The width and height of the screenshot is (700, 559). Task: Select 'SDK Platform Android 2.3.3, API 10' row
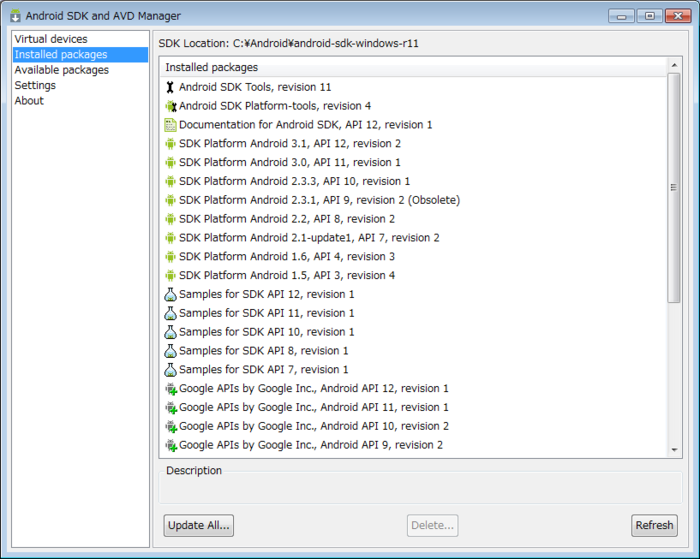pos(414,181)
